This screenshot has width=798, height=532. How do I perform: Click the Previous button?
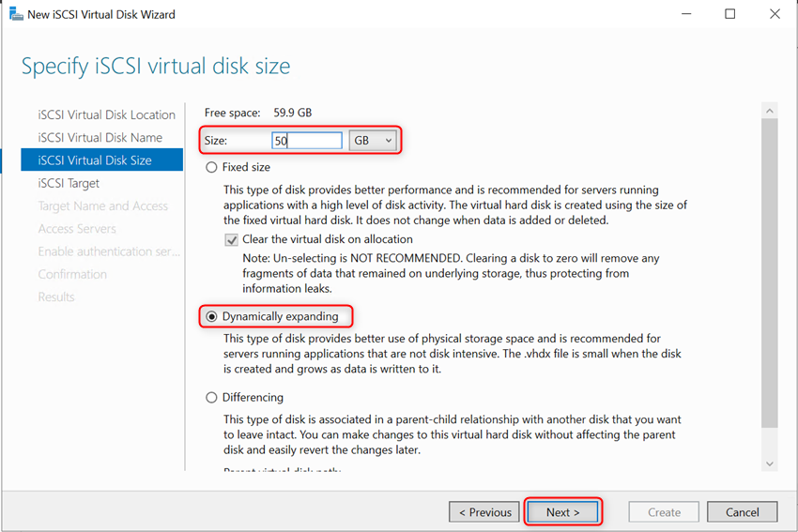[484, 512]
